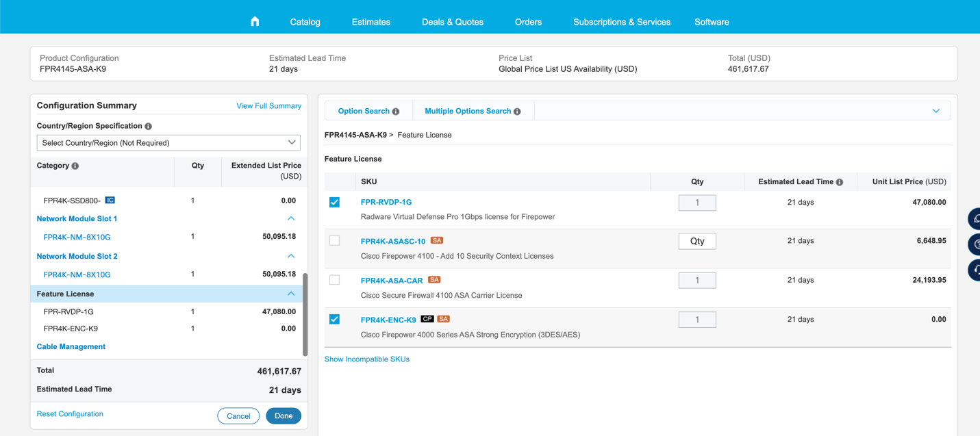The height and width of the screenshot is (436, 980).
Task: Go to Orders menu
Action: coord(528,22)
